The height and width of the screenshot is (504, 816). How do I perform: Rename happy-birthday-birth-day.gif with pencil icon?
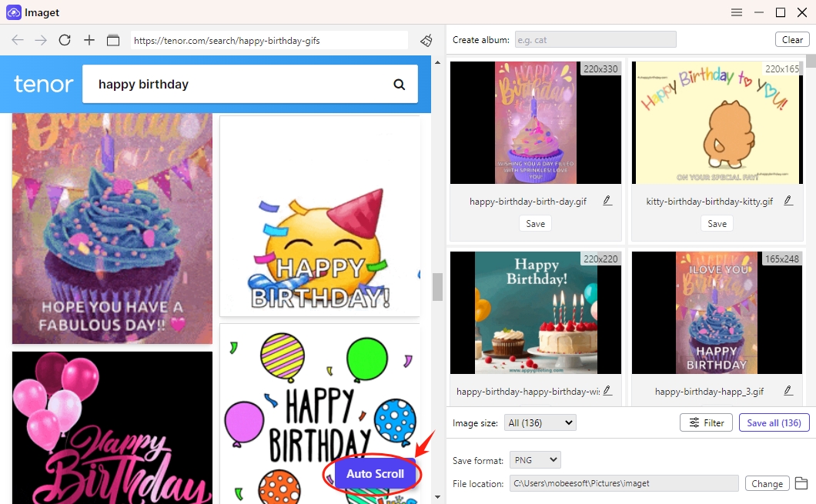click(x=607, y=201)
